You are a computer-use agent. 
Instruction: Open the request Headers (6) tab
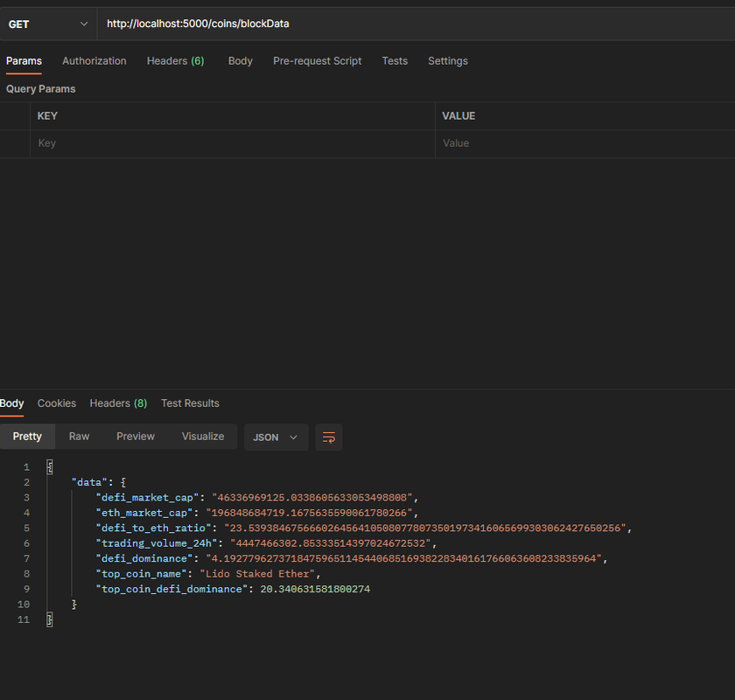click(x=175, y=60)
